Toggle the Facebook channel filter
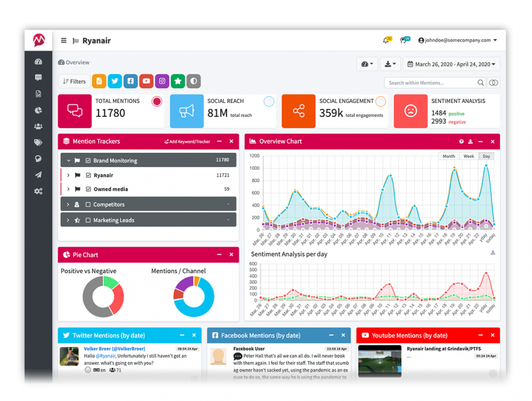Viewport: 532px width, 401px height. click(130, 81)
